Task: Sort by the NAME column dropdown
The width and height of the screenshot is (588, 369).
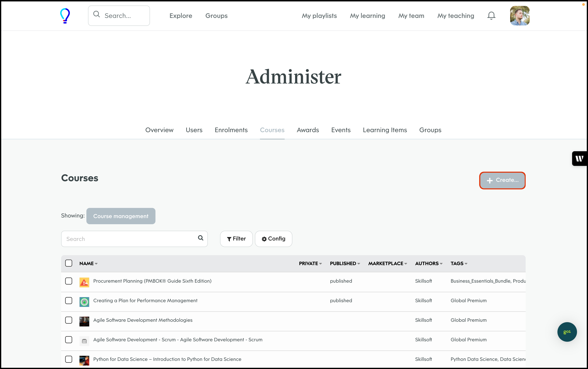Action: 88,264
